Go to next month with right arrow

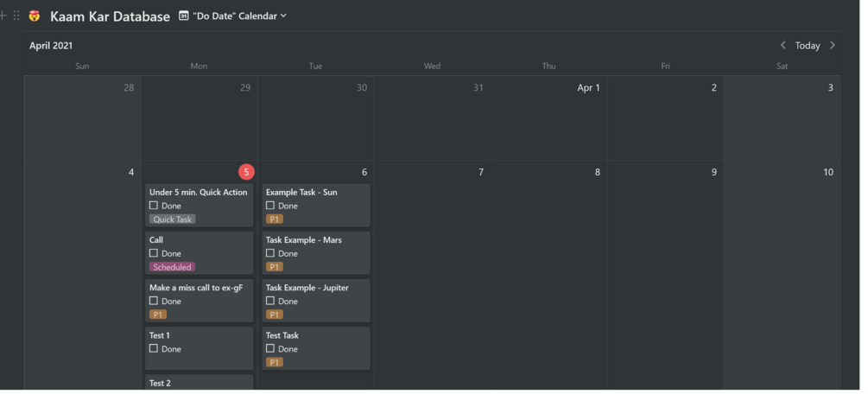pyautogui.click(x=833, y=45)
